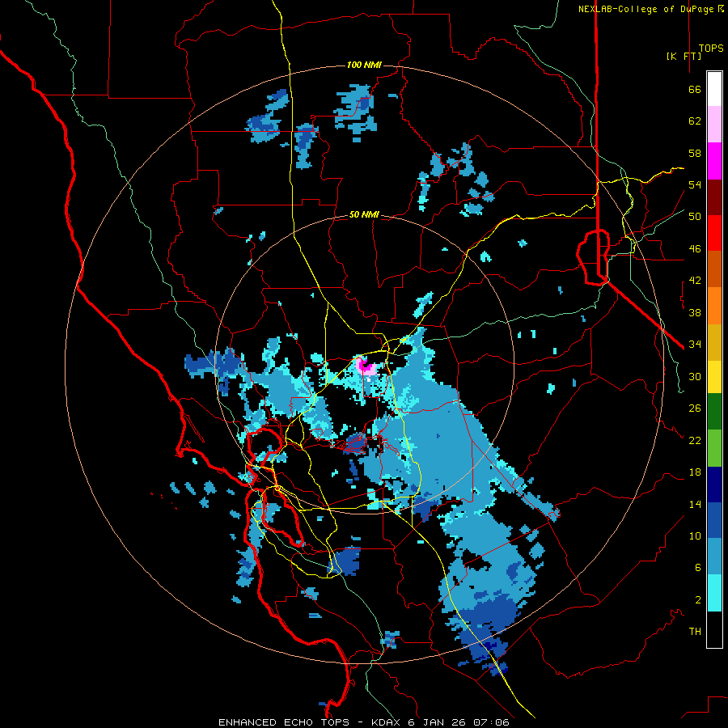The width and height of the screenshot is (728, 728).
Task: Click the medium blue legend swatch
Action: (714, 521)
